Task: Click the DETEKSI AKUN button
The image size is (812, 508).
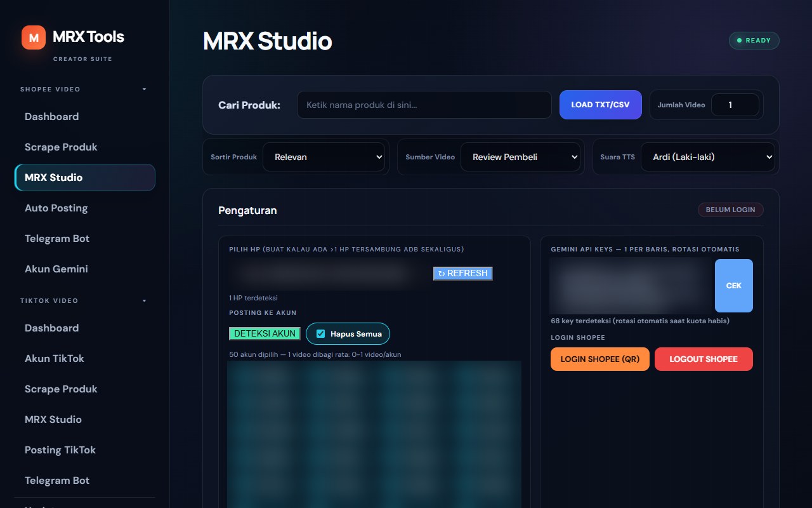Action: point(265,334)
